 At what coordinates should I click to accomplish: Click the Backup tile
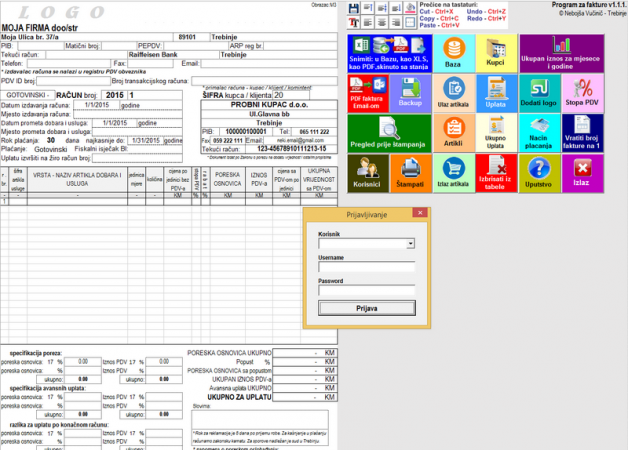point(411,93)
